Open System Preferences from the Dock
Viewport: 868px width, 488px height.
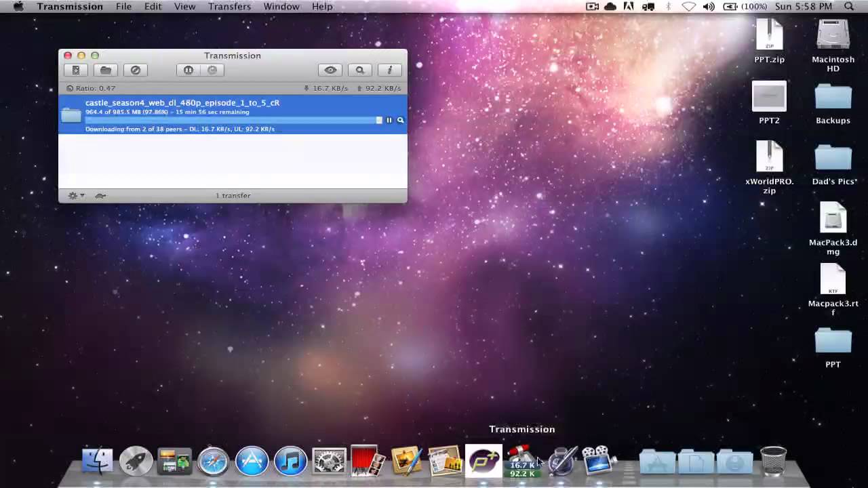(x=329, y=462)
